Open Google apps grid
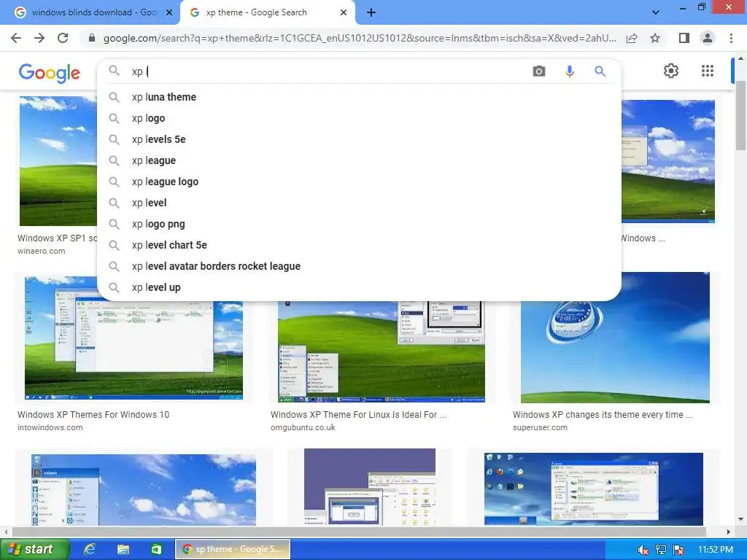Image resolution: width=747 pixels, height=560 pixels. (x=708, y=71)
